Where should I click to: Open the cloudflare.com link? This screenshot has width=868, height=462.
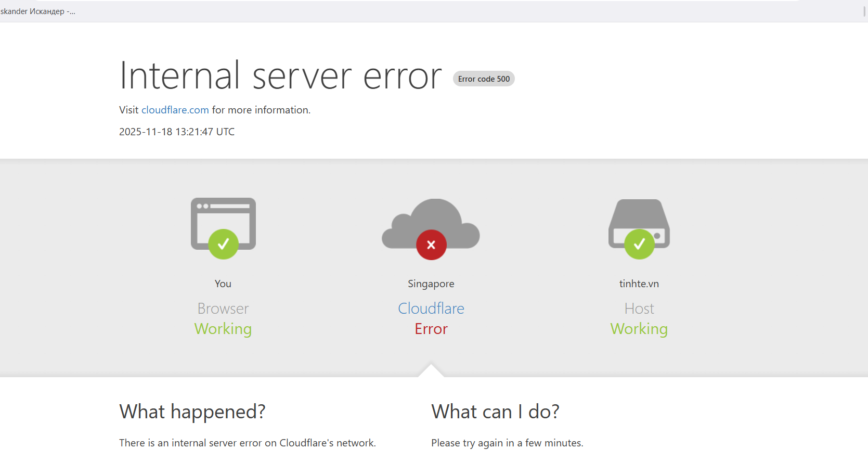[175, 110]
